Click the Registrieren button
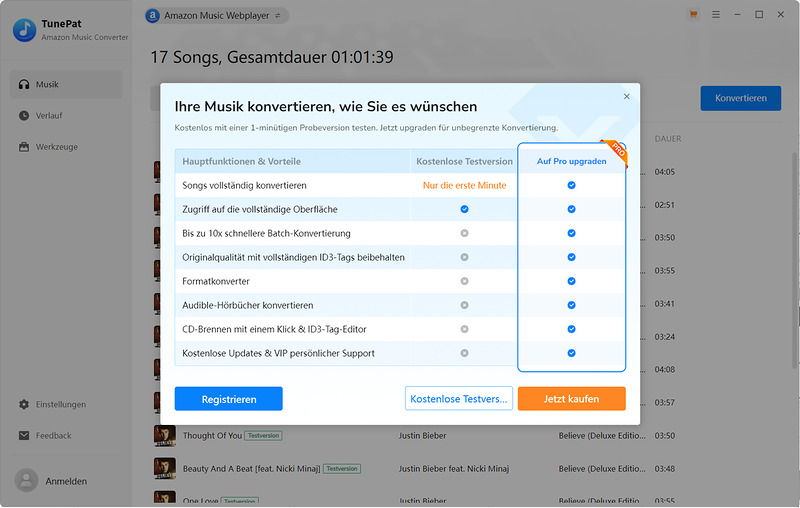Screen dimensions: 800x508 click(x=229, y=399)
